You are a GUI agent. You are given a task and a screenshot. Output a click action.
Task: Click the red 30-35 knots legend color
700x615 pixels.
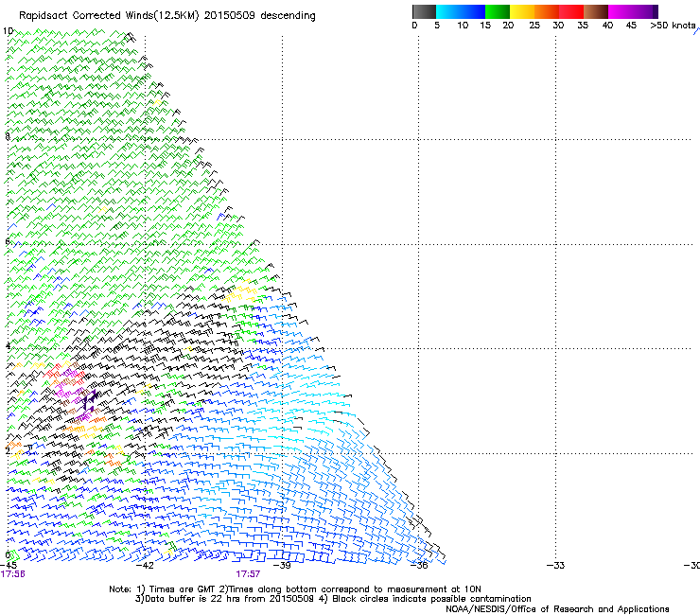coord(571,11)
